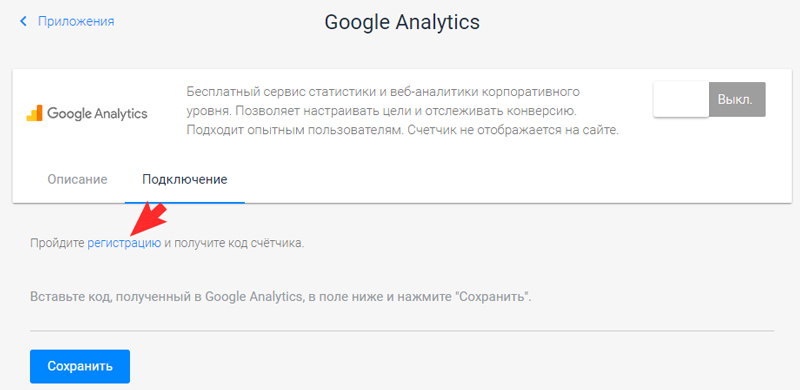Switch to the Описание tab
The height and width of the screenshot is (390, 800).
pos(78,180)
